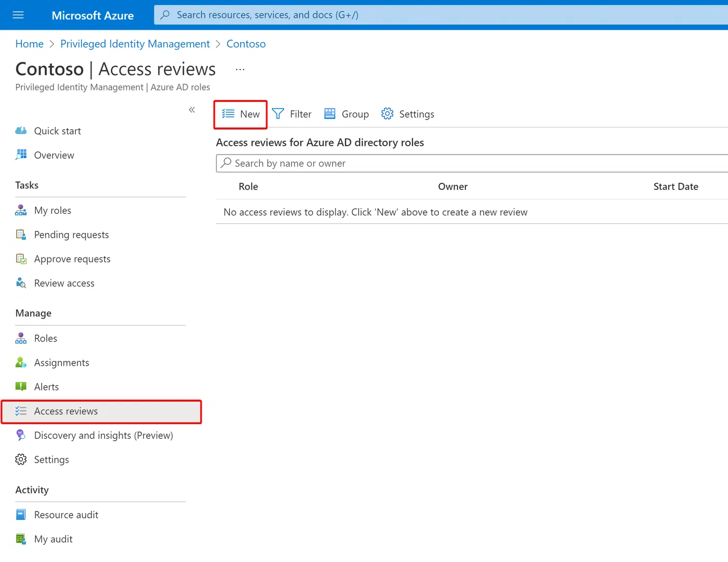Sort by the Owner column header

(453, 186)
